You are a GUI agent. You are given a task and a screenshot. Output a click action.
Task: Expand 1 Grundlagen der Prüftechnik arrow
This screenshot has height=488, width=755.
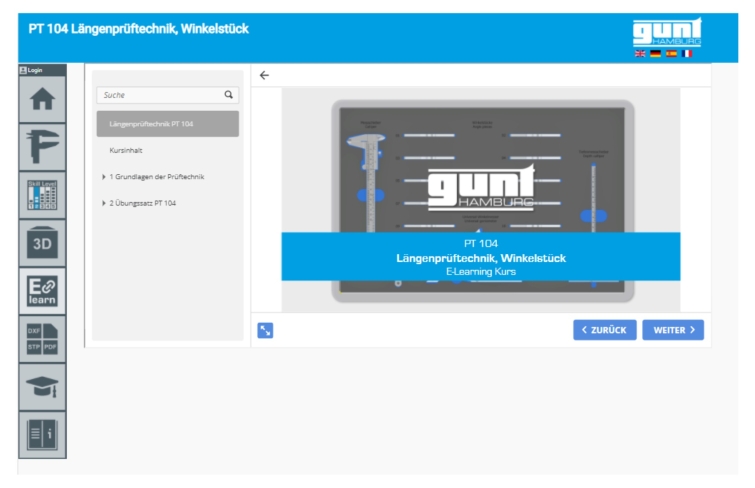104,177
